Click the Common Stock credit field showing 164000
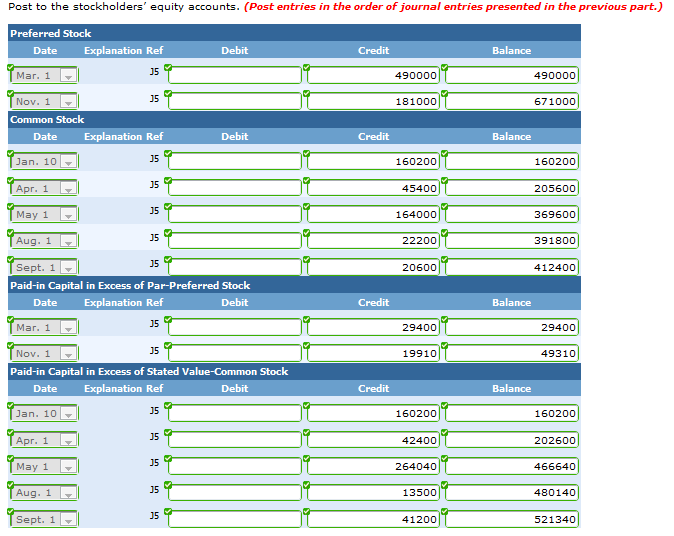Image resolution: width=674 pixels, height=536 pixels. (373, 214)
